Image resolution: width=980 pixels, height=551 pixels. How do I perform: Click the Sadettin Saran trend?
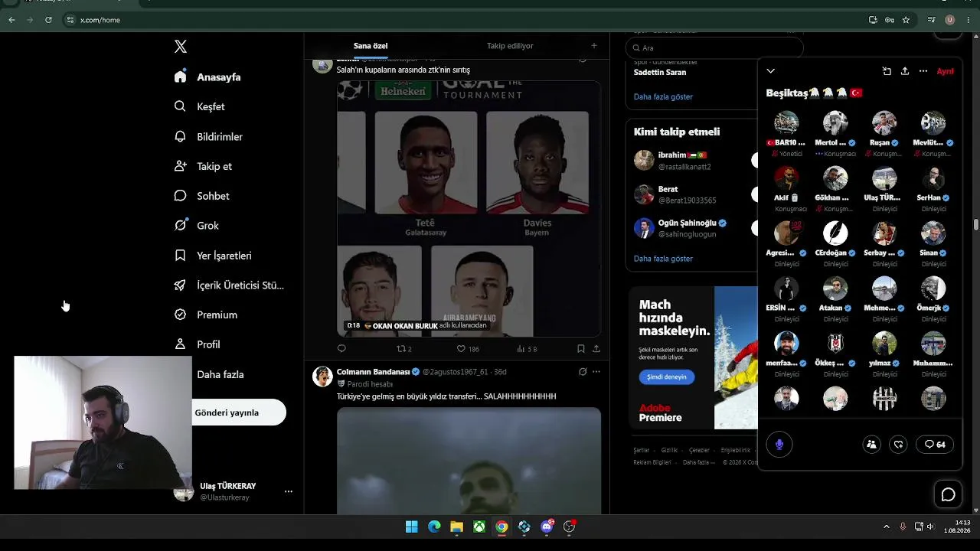tap(660, 72)
